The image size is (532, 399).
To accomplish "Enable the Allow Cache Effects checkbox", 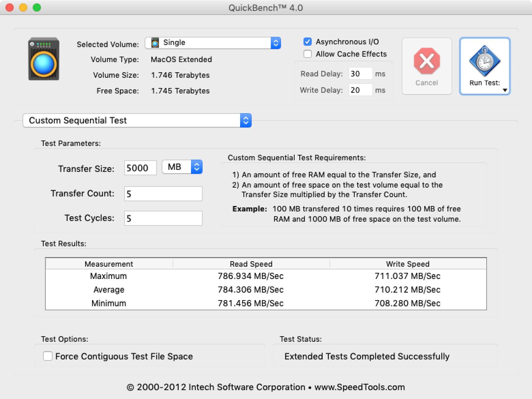I will pyautogui.click(x=307, y=54).
